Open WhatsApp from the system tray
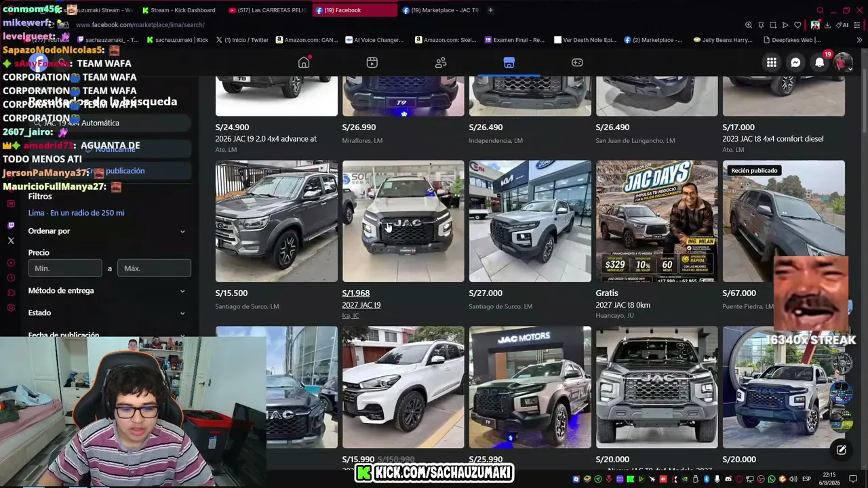868x488 pixels. pyautogui.click(x=772, y=479)
